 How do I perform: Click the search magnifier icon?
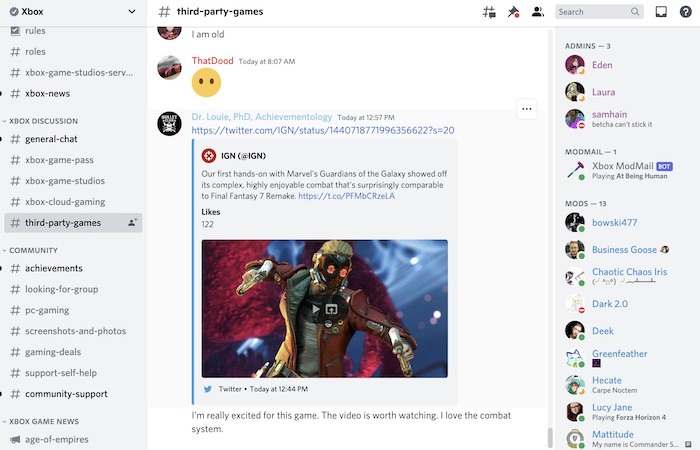click(635, 12)
